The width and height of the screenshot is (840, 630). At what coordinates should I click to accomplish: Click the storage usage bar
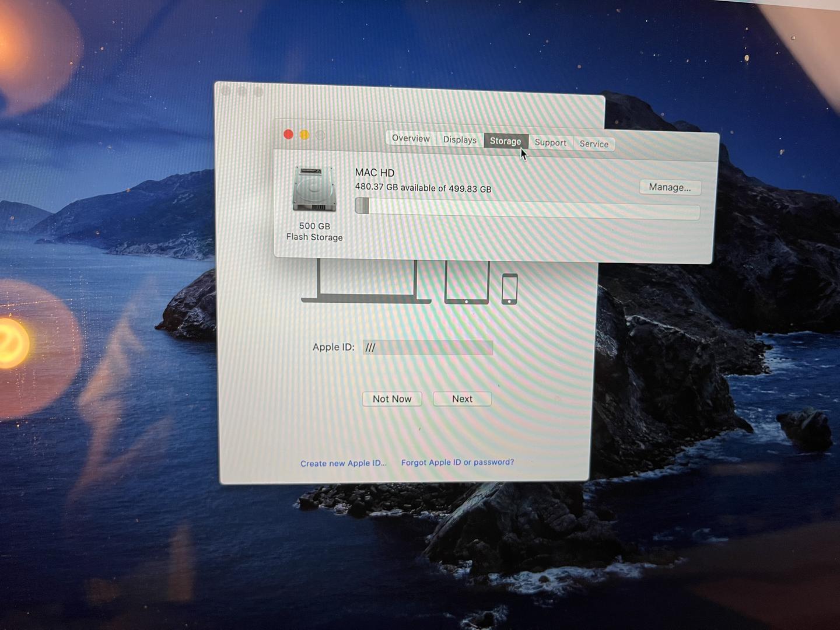click(x=527, y=209)
